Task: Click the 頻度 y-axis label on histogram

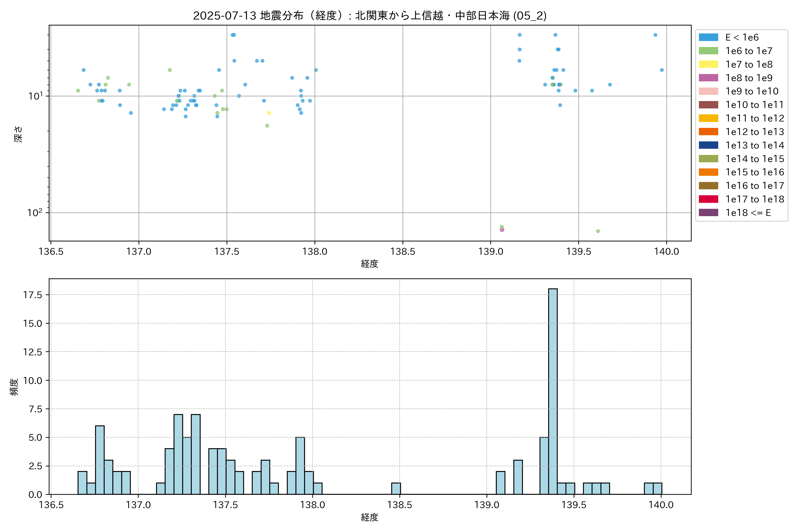Action: tap(14, 387)
